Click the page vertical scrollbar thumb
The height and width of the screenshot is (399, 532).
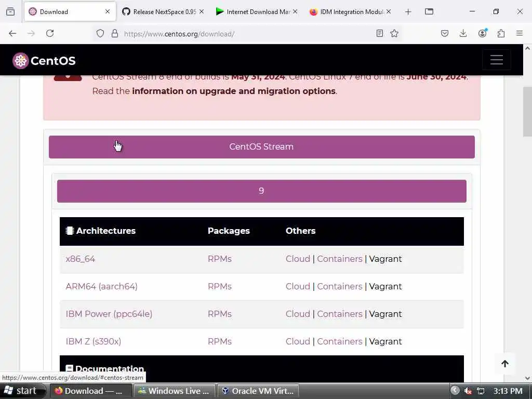(528, 112)
